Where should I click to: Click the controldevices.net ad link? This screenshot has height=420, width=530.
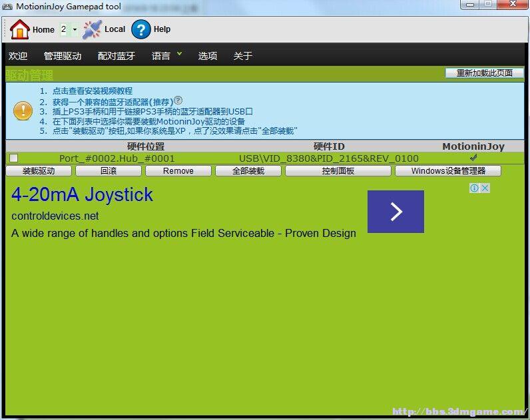click(55, 216)
